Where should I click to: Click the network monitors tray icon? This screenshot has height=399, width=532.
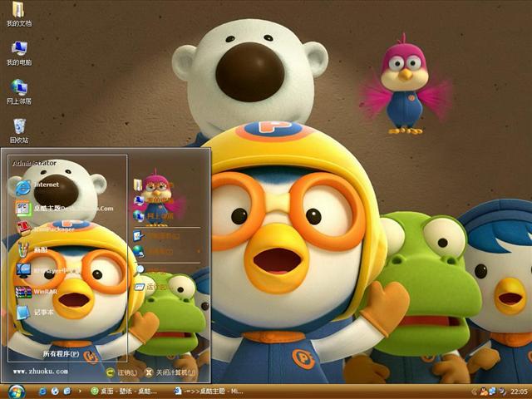493,392
